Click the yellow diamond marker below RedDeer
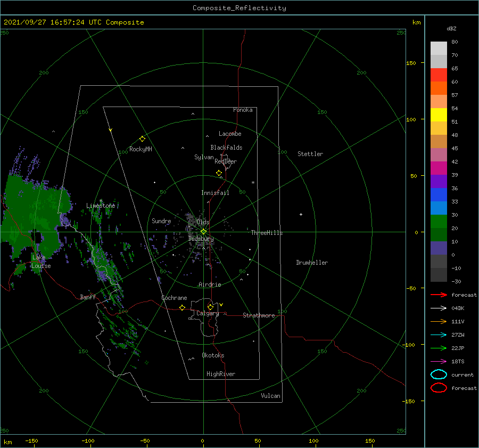Screen dimensions: 479x448 [x=219, y=173]
